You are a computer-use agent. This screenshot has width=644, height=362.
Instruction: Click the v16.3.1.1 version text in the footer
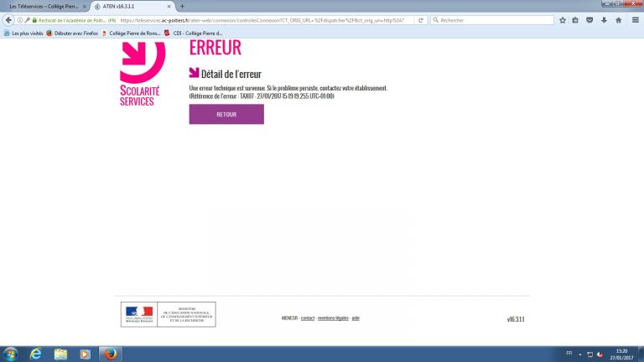(516, 319)
